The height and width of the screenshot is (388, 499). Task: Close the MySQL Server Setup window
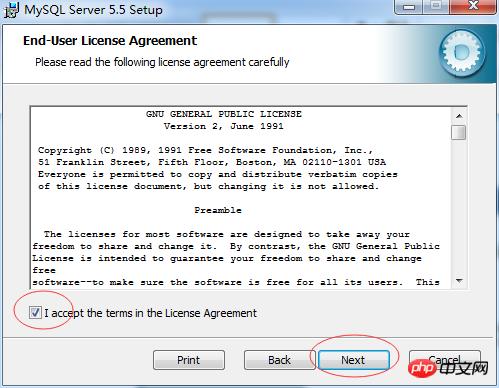pyautogui.click(x=473, y=7)
